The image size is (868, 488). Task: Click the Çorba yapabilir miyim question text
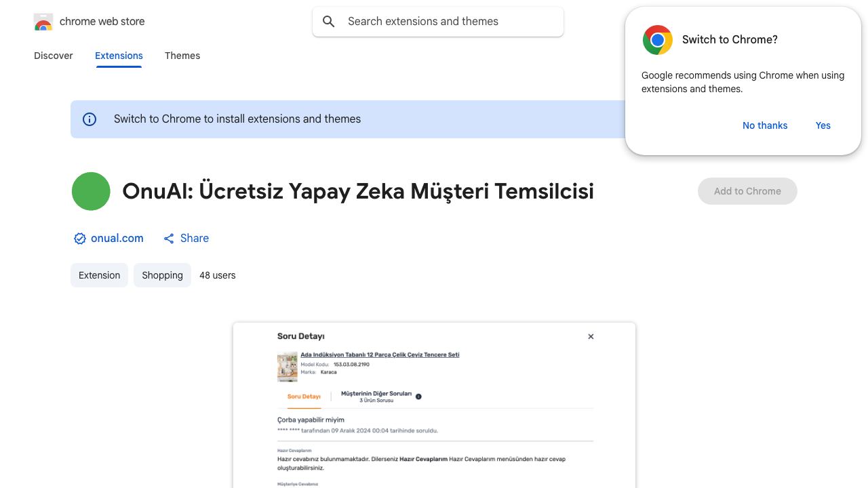click(x=311, y=420)
